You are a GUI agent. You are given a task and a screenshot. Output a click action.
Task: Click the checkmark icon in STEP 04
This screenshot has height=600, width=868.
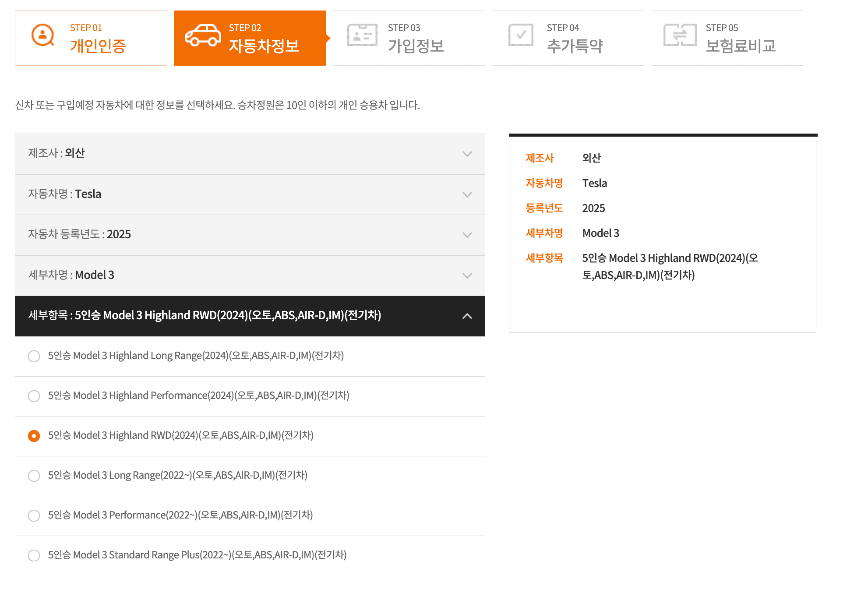[x=521, y=35]
